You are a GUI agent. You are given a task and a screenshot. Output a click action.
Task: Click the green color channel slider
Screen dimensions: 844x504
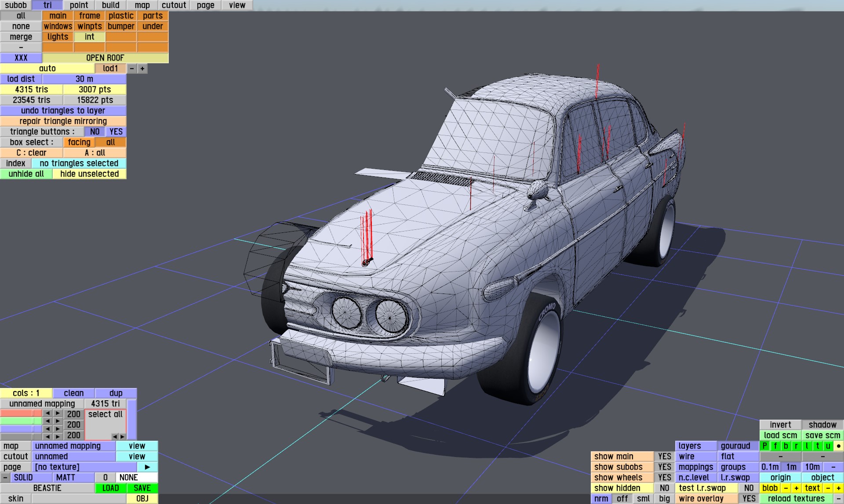coord(21,421)
